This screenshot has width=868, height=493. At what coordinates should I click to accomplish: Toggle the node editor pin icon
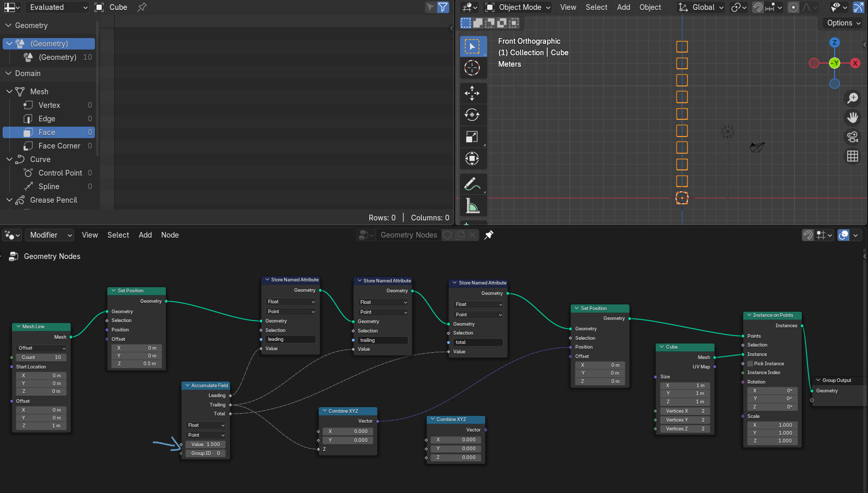click(489, 235)
